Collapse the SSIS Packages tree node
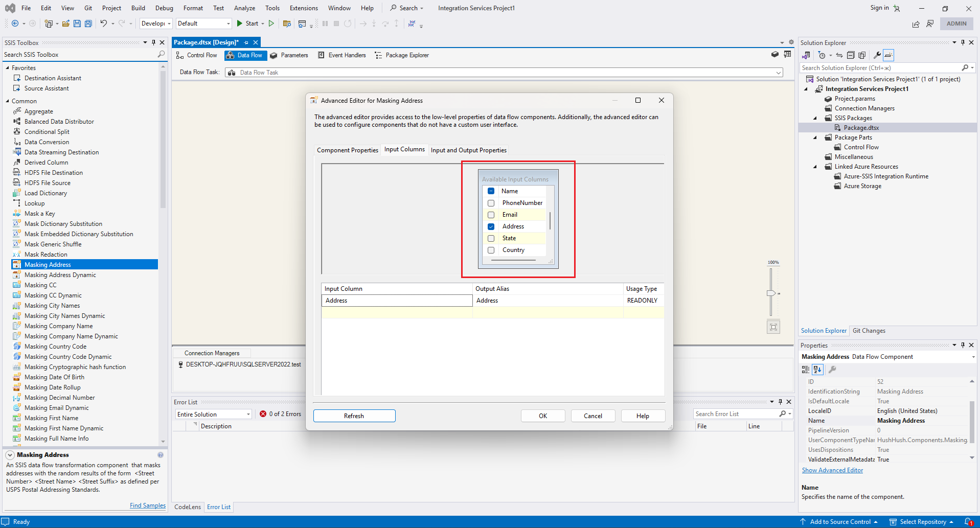Viewport: 980px width, 528px height. point(815,118)
